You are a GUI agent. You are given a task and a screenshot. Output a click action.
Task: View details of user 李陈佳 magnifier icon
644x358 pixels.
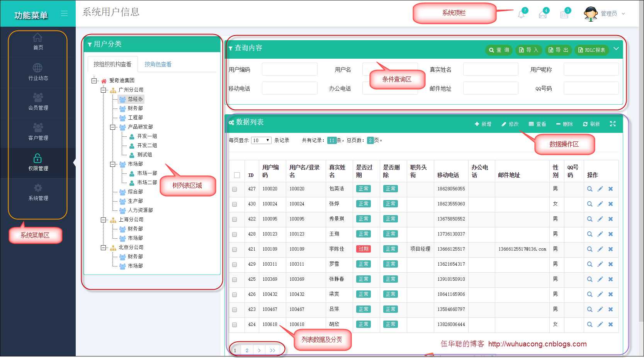pyautogui.click(x=590, y=249)
